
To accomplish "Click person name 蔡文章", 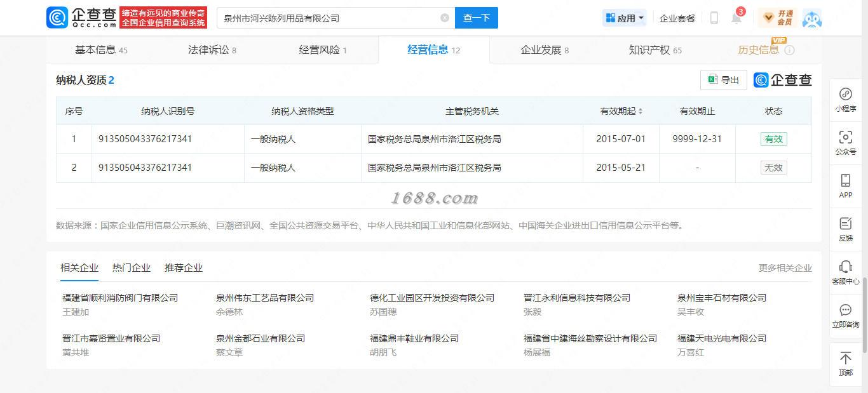I will pos(229,352).
